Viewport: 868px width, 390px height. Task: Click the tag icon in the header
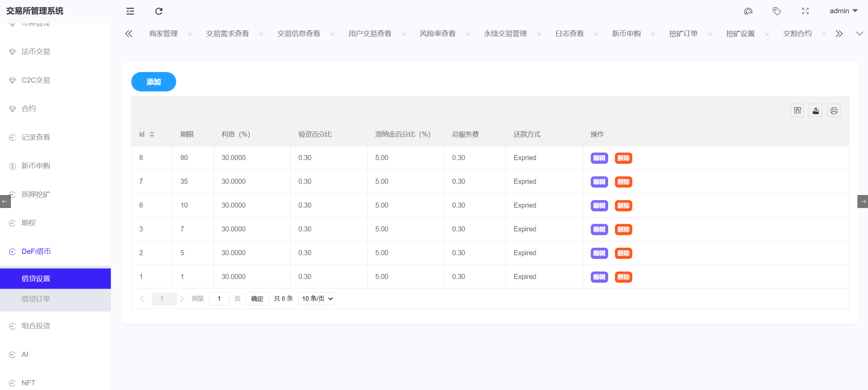(777, 11)
